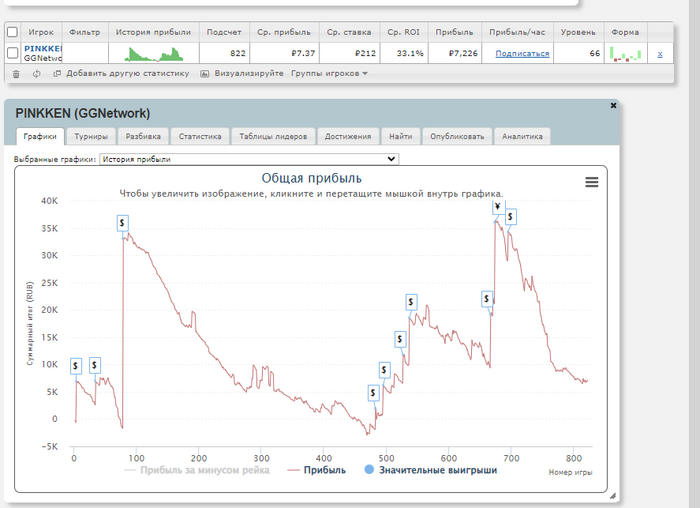Open the Таблицы лидеров tab
This screenshot has height=508, width=700.
click(x=273, y=137)
